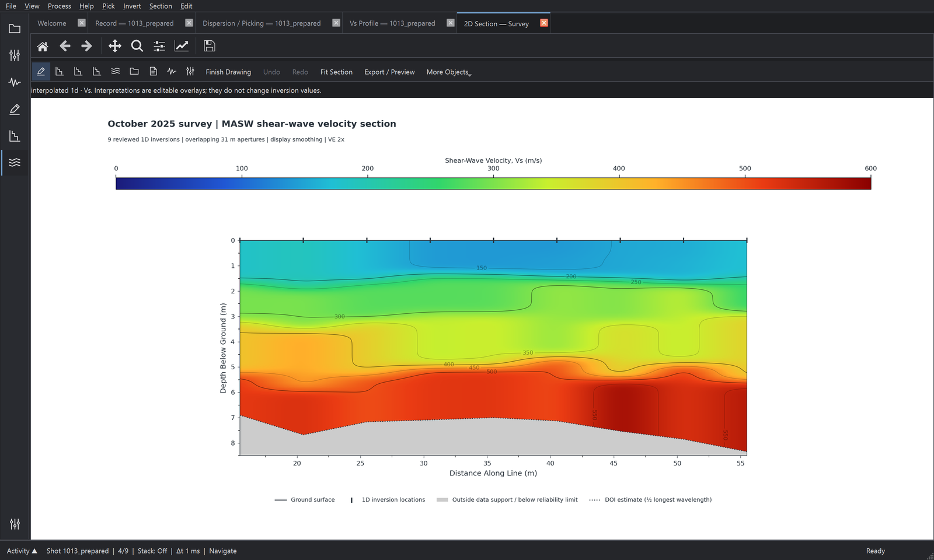The image size is (934, 560).
Task: Click step-profile icon just before the layers icon
Action: pyautogui.click(x=97, y=72)
